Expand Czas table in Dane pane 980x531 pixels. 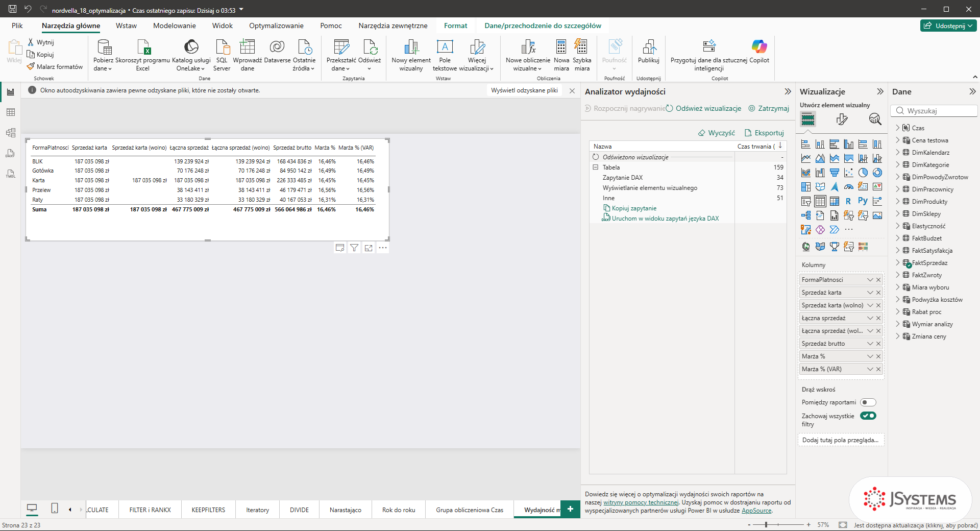(x=898, y=128)
